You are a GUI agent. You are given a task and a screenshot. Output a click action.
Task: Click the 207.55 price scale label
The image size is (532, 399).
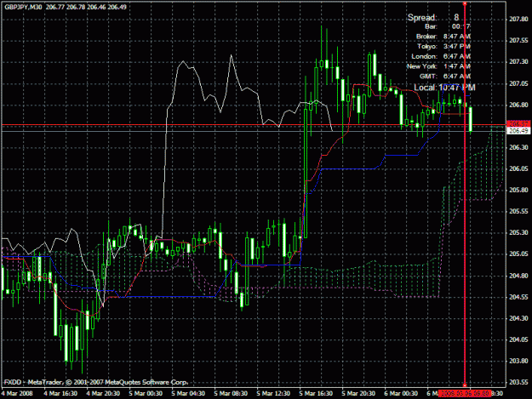tap(518, 41)
